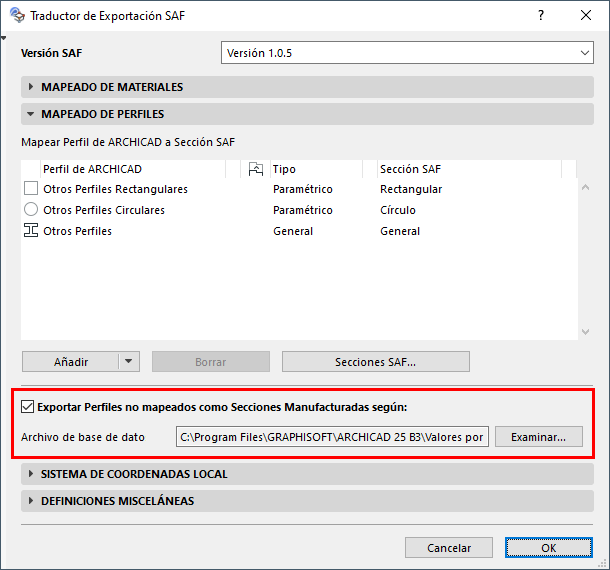This screenshot has height=570, width=610.
Task: Click the circular profile icon
Action: pyautogui.click(x=31, y=209)
